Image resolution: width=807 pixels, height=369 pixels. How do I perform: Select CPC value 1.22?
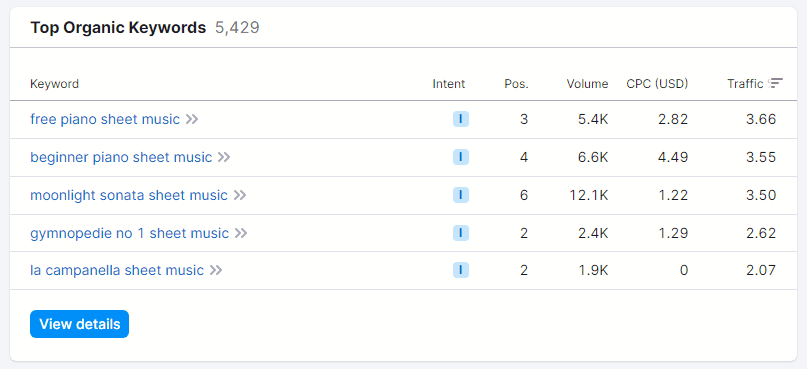(x=674, y=195)
